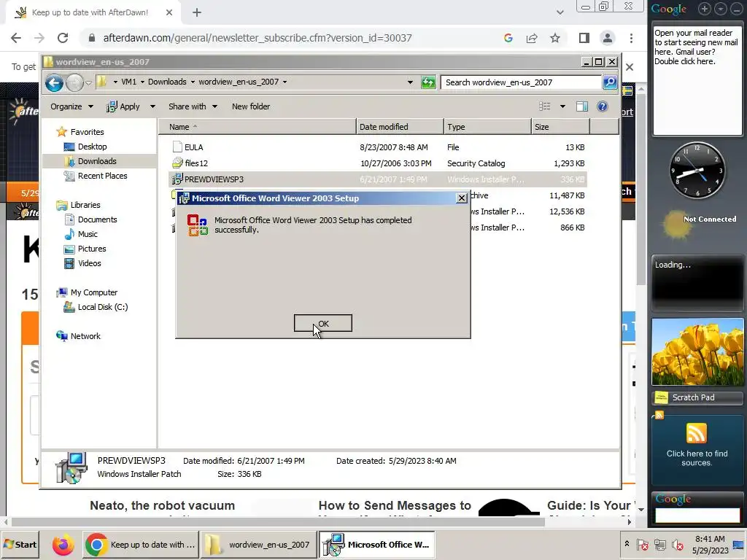Open Local Disk (C:)

(102, 307)
